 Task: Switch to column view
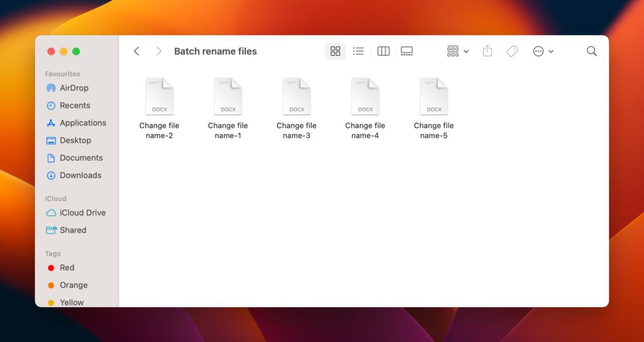pyautogui.click(x=383, y=51)
